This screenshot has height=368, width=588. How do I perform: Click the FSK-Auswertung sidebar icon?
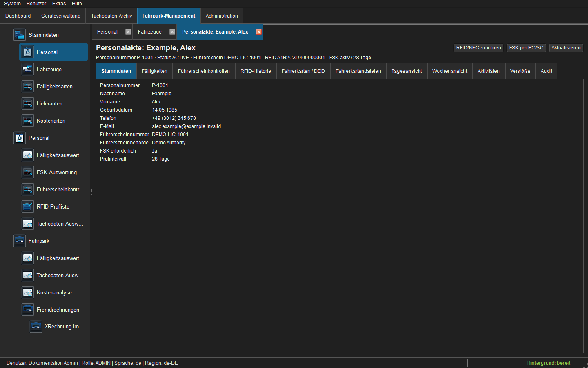coord(27,172)
